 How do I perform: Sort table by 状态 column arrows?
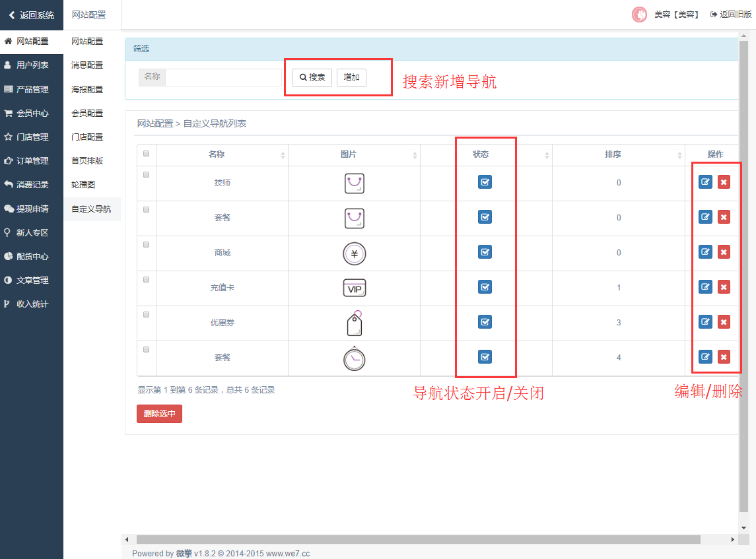547,155
